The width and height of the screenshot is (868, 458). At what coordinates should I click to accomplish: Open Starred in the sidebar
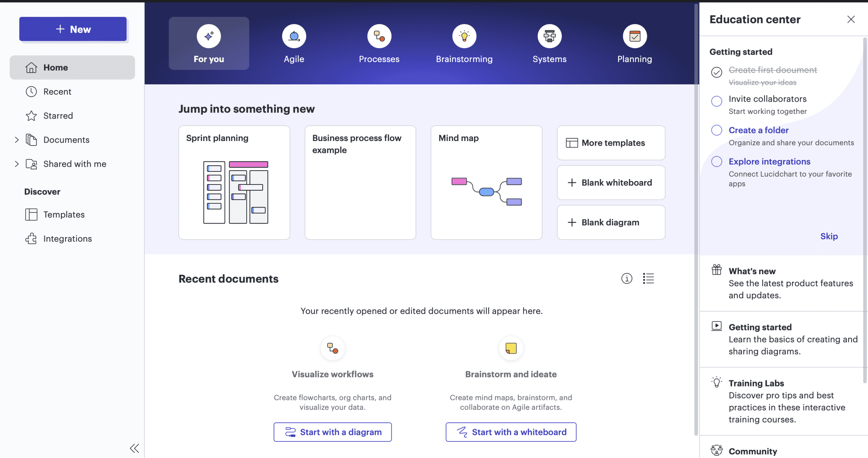[58, 116]
